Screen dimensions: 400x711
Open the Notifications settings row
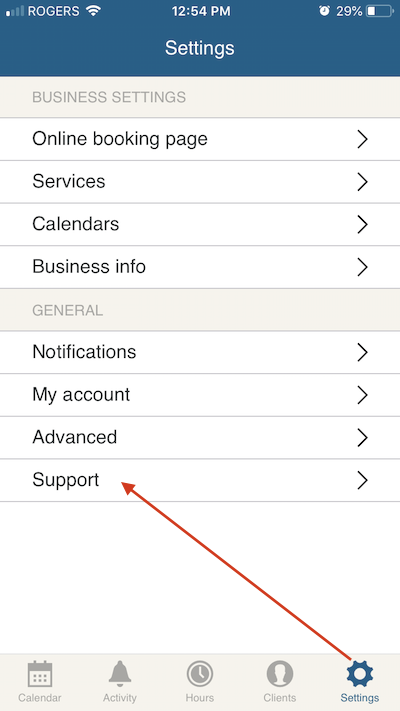(200, 352)
